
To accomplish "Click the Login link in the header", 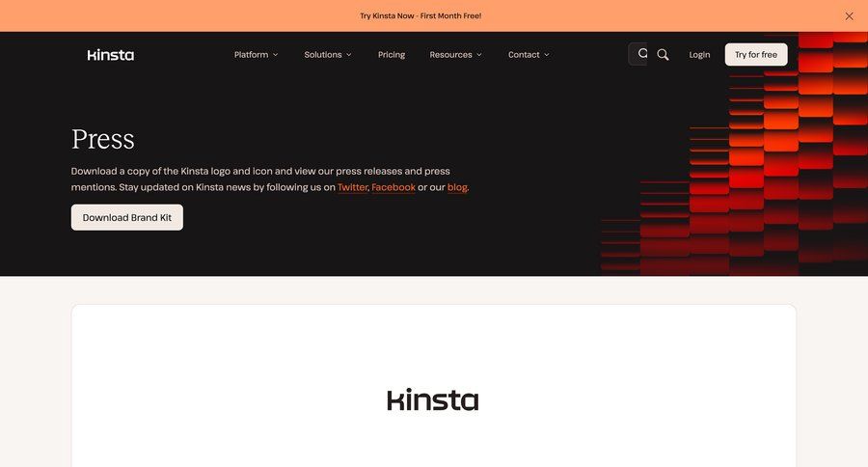I will click(x=699, y=55).
